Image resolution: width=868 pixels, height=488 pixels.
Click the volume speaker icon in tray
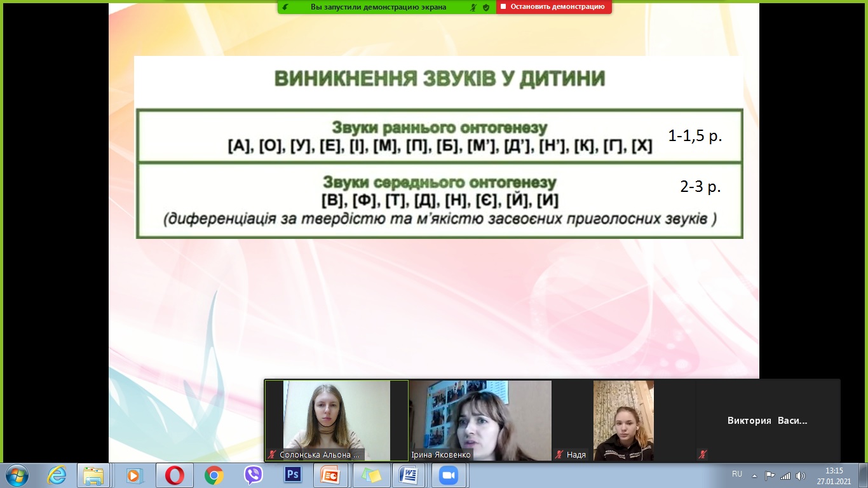(800, 475)
